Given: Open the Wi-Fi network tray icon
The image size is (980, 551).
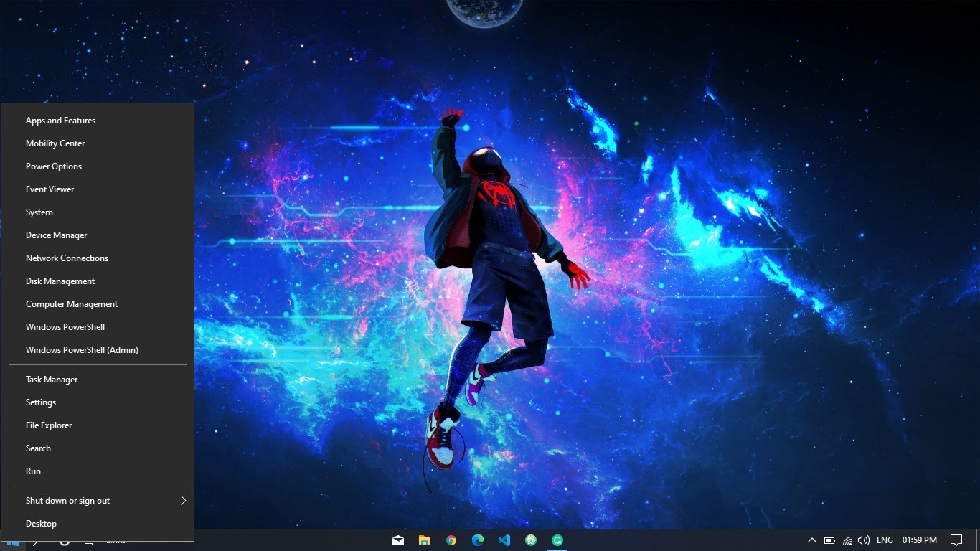Looking at the screenshot, I should tap(847, 540).
